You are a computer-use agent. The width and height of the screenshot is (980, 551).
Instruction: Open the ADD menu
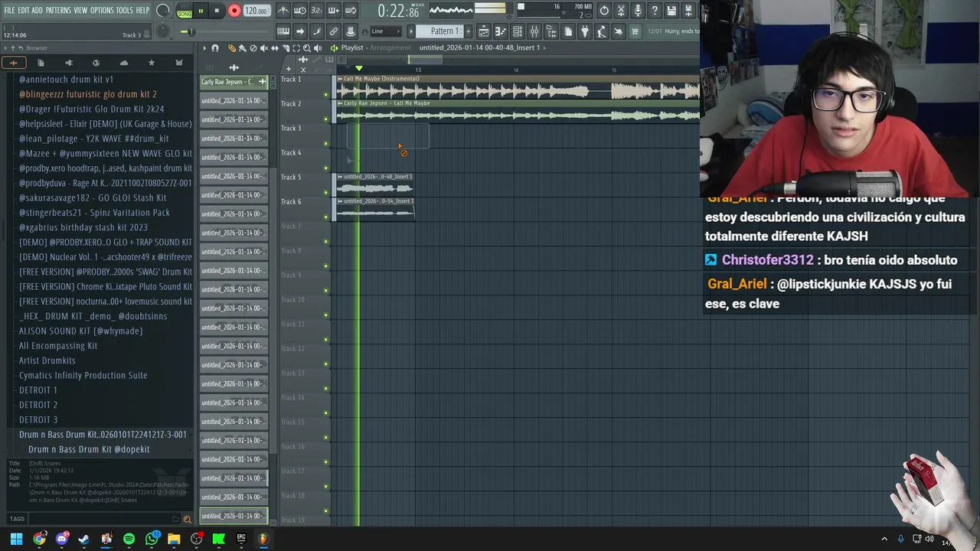pos(37,11)
